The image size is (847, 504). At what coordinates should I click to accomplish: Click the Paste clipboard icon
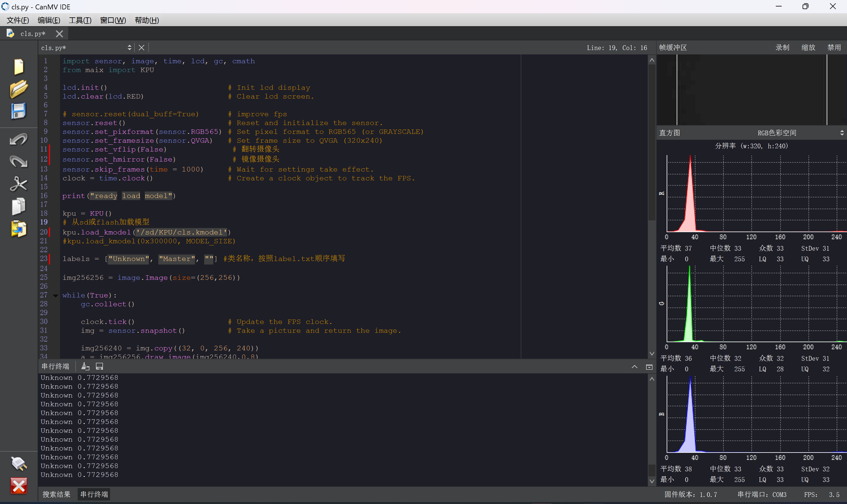pyautogui.click(x=19, y=229)
